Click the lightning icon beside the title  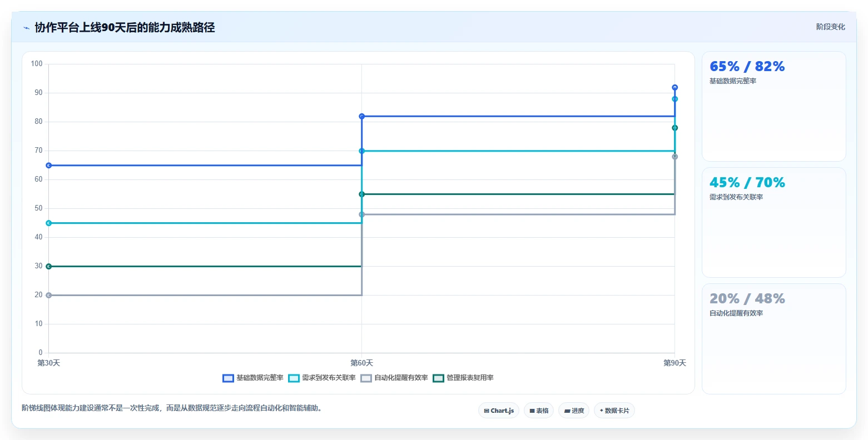tap(26, 28)
